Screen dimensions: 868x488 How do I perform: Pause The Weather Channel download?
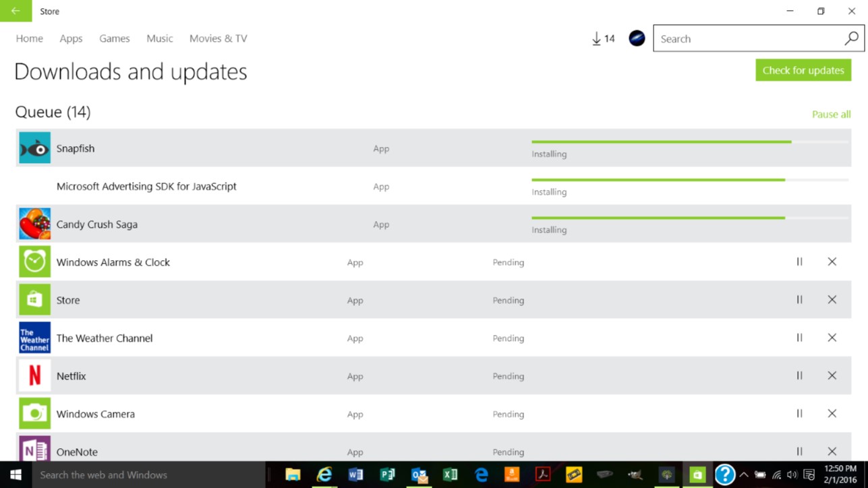point(799,338)
